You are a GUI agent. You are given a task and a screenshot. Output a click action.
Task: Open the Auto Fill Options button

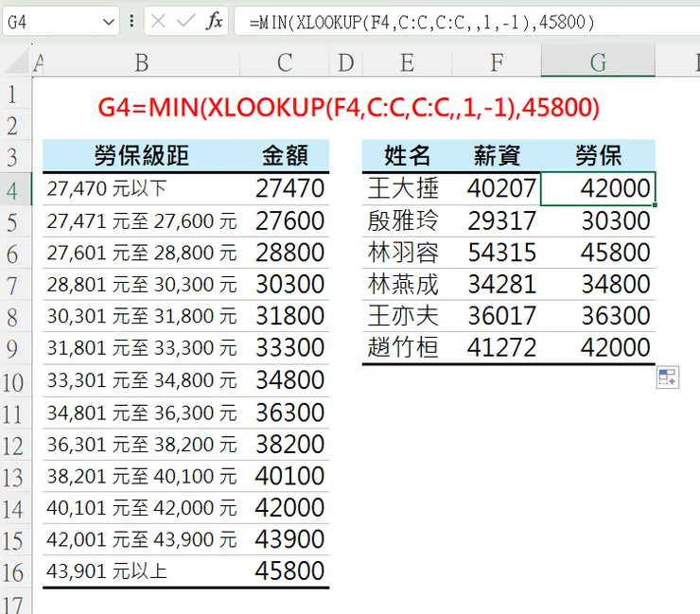[668, 377]
